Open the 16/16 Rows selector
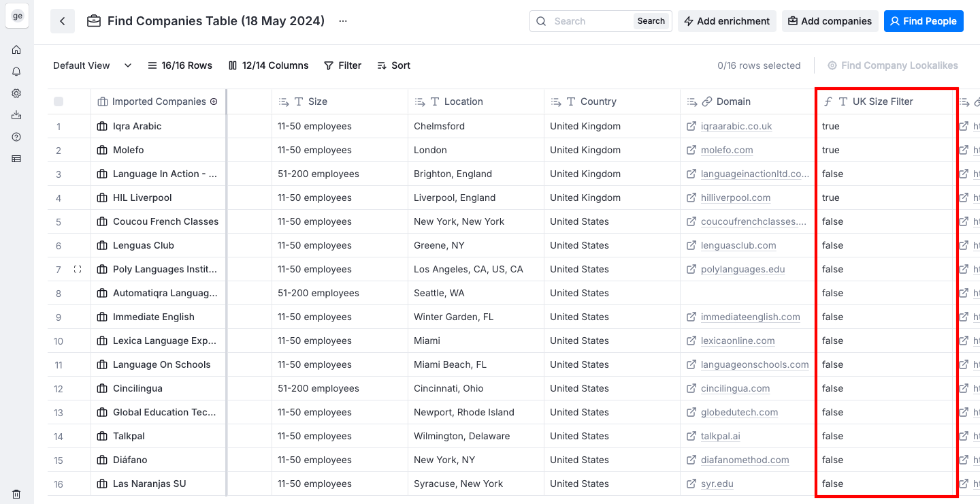This screenshot has width=980, height=504. tap(180, 65)
